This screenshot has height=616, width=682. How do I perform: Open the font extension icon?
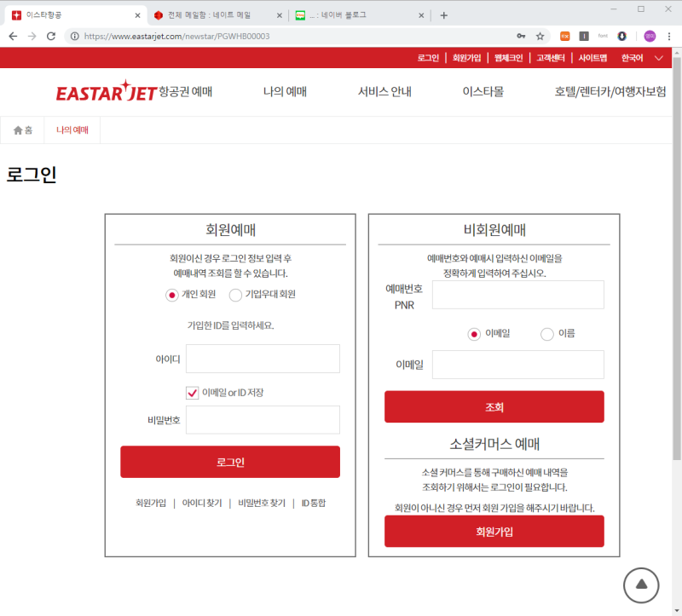click(603, 36)
